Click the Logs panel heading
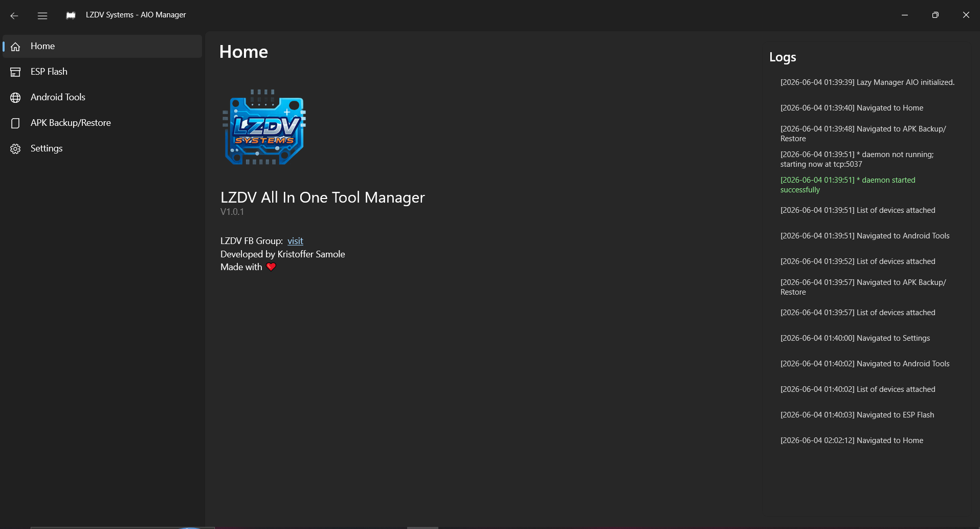Screen dimensions: 980x529 (x=783, y=57)
